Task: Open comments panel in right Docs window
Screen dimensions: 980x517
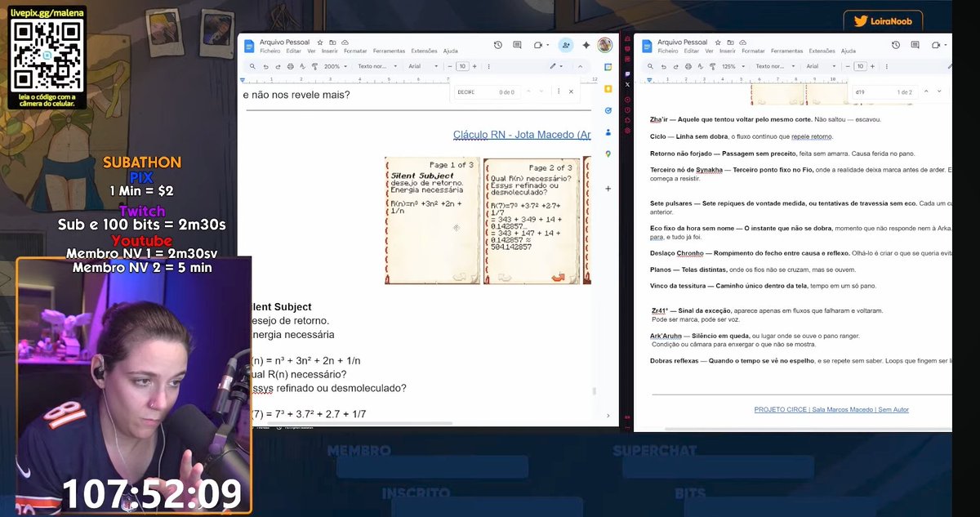Action: pos(915,45)
